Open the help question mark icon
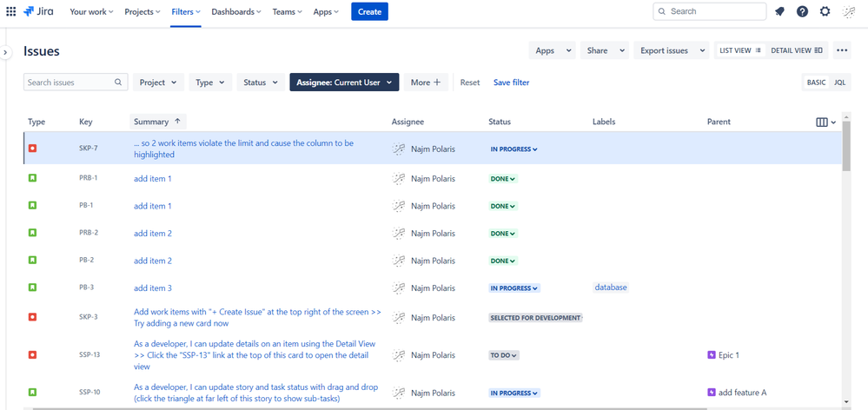The width and height of the screenshot is (868, 410). (x=802, y=11)
